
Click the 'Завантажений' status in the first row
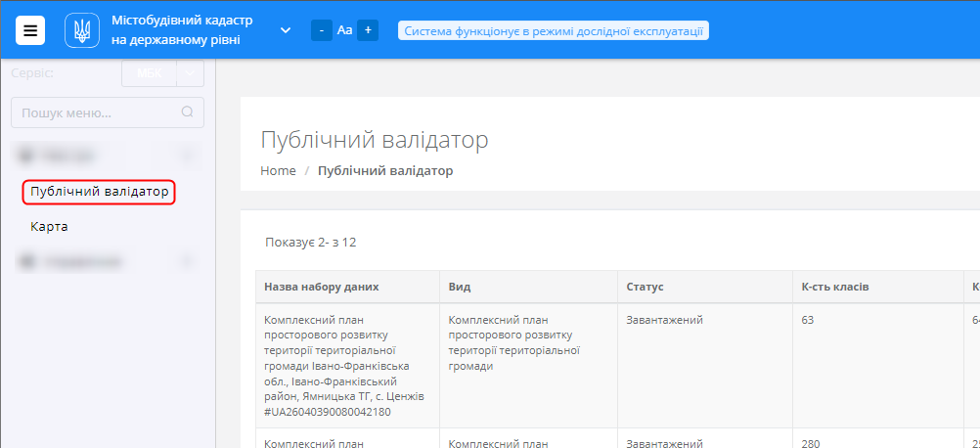tap(664, 320)
